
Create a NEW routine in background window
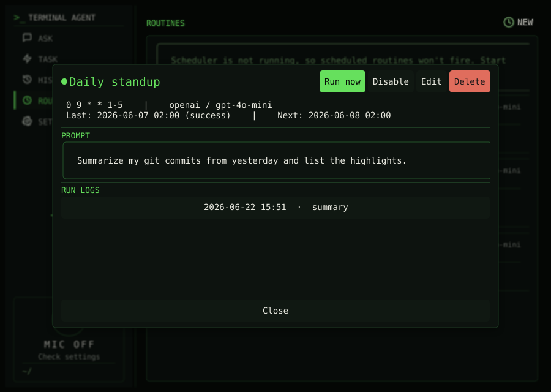519,22
